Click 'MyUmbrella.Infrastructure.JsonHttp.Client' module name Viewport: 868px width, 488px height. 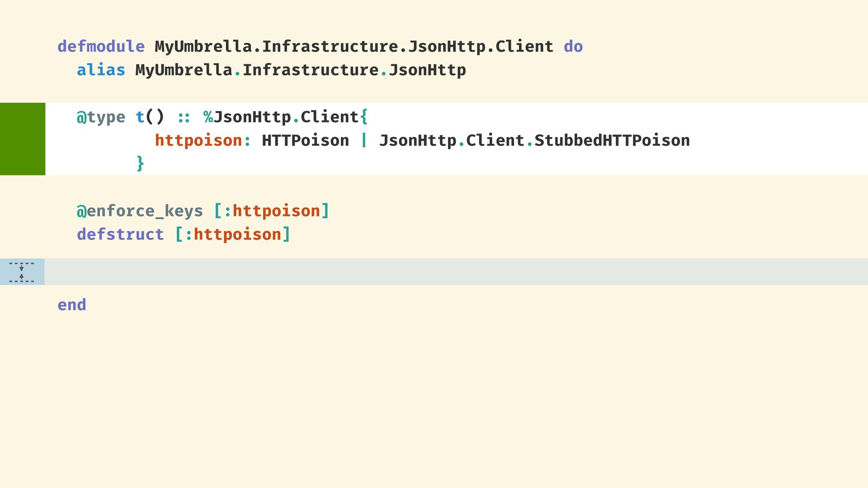pos(354,47)
